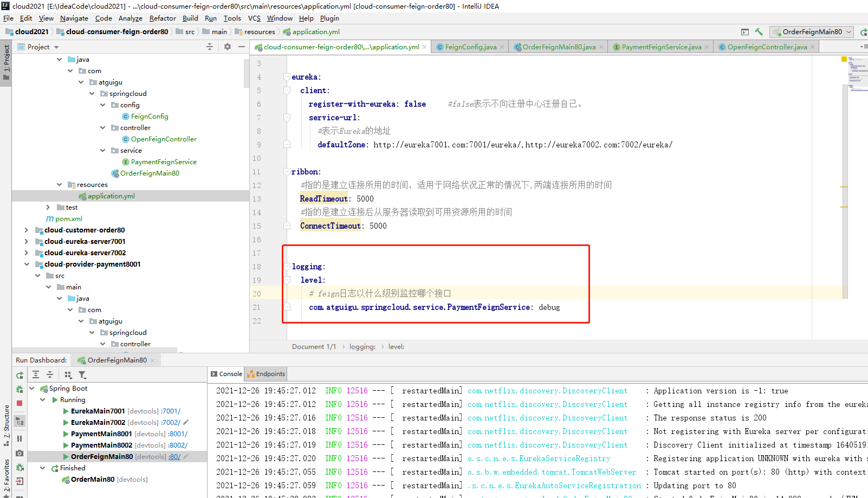The width and height of the screenshot is (868, 498).
Task: Click the debug rerun icon in Run Dashboard sidebar
Action: pyautogui.click(x=20, y=389)
